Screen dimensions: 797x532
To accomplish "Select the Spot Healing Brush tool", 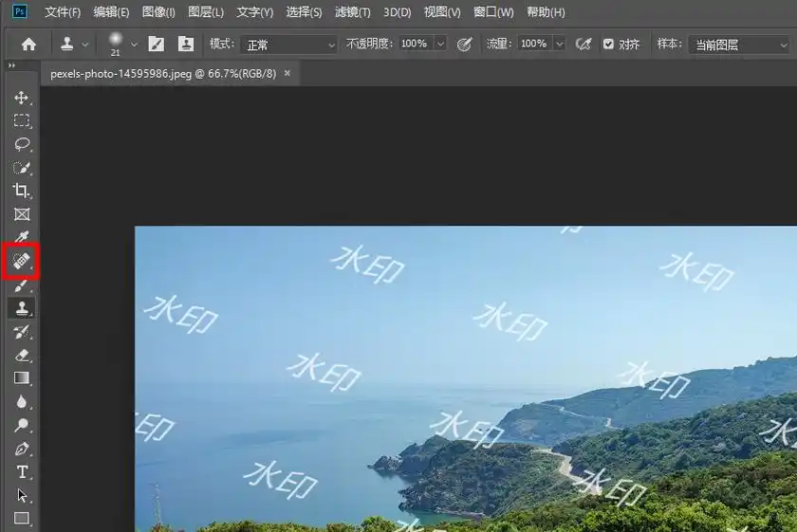I will [x=21, y=261].
